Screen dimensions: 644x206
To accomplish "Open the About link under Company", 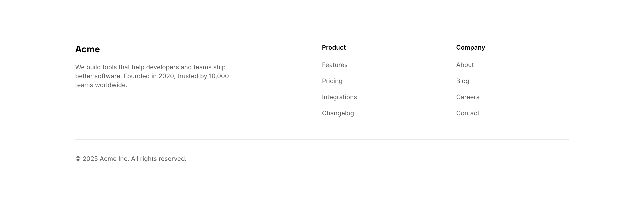I will [465, 65].
